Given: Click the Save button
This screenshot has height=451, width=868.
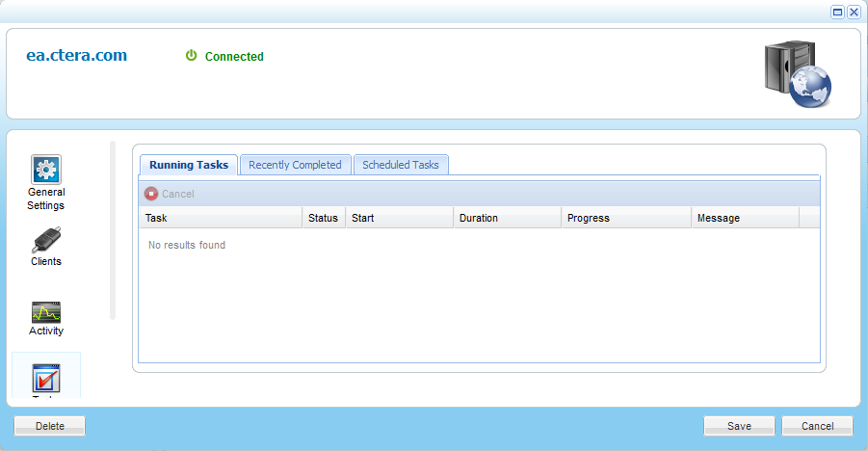Looking at the screenshot, I should click(739, 426).
